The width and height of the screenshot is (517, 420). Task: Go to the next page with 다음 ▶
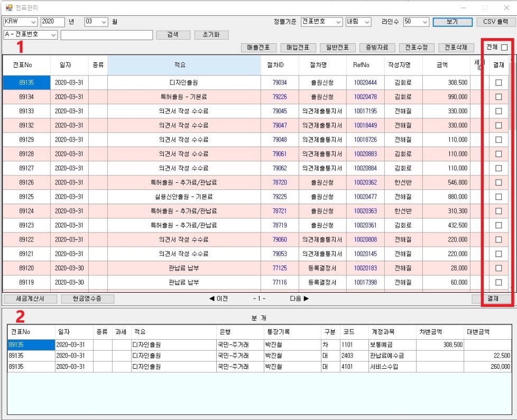pos(299,298)
